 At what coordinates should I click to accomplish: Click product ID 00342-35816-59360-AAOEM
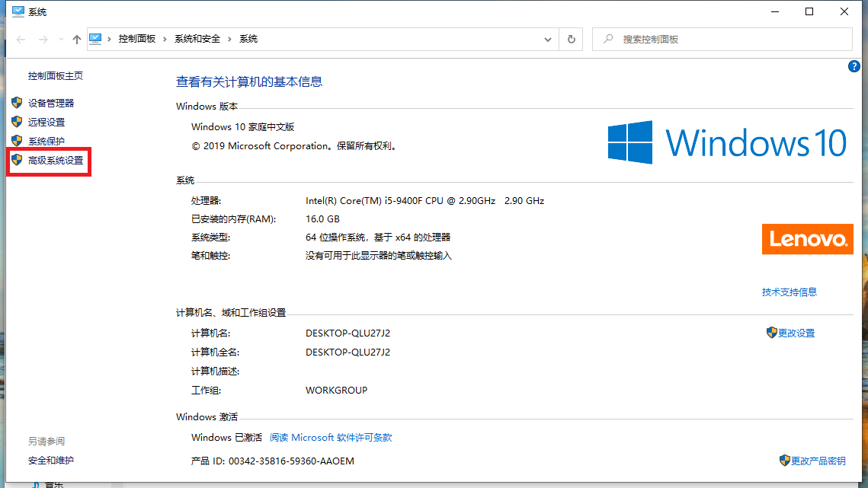pyautogui.click(x=291, y=461)
